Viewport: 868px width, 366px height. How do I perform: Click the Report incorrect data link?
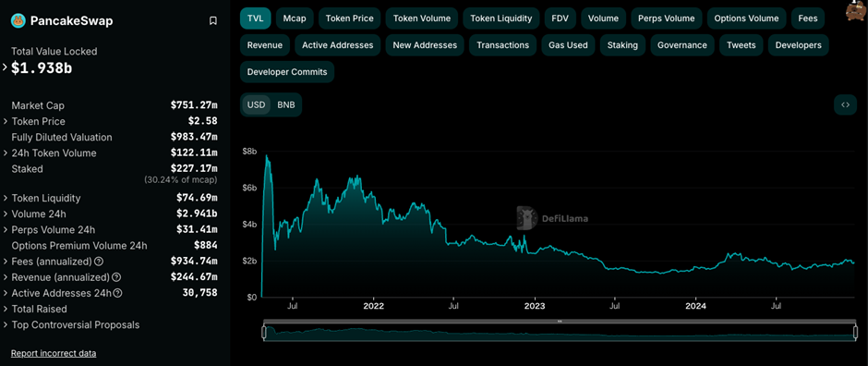click(54, 353)
